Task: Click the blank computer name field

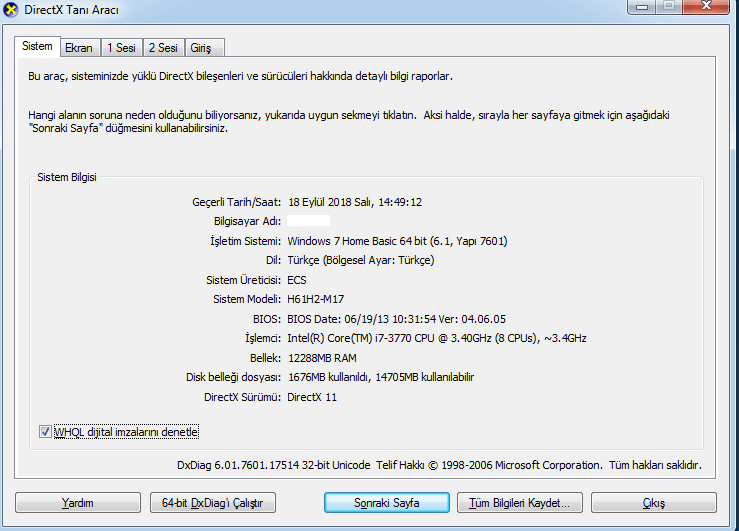Action: pos(308,221)
